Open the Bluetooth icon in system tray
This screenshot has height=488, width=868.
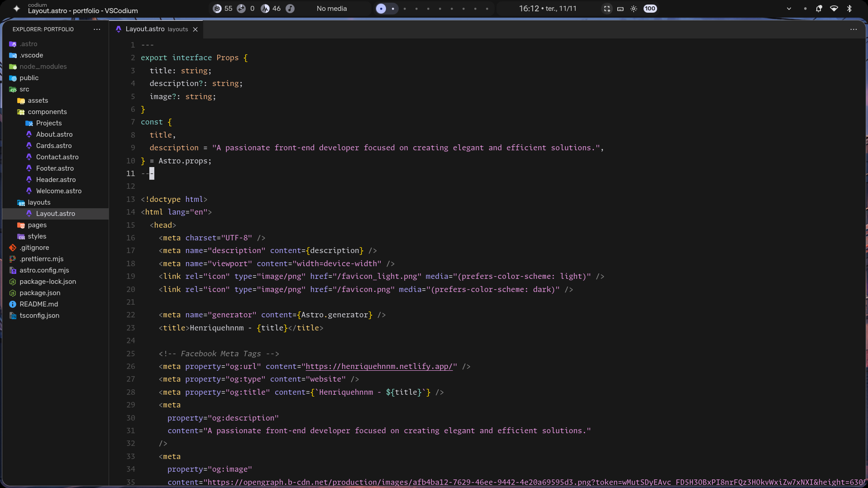tap(849, 9)
